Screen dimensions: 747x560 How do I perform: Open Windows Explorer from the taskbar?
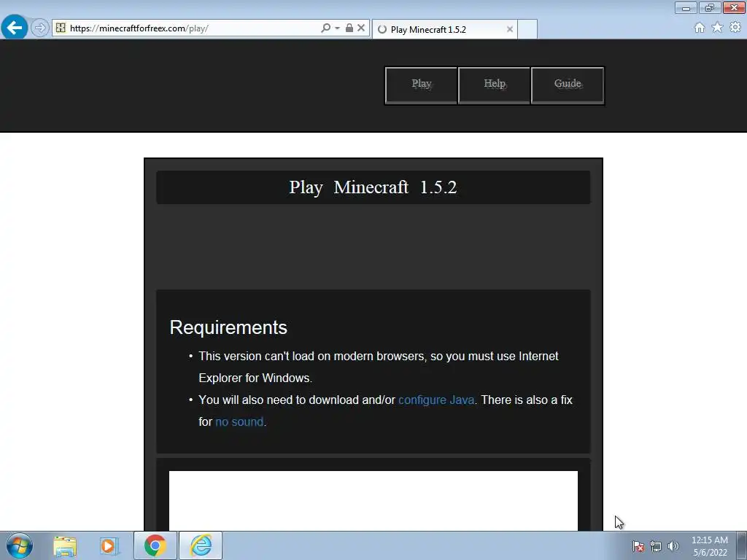click(65, 545)
